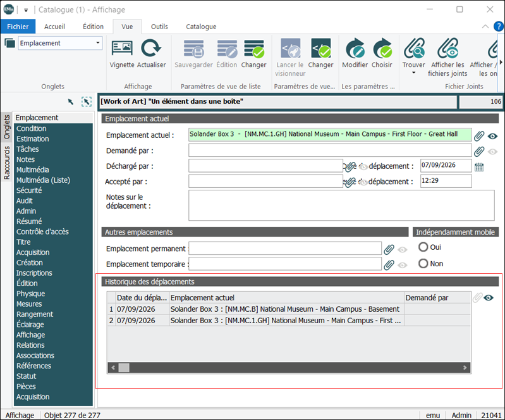
Task: Click the Modifier parameters icon
Action: pos(355,48)
